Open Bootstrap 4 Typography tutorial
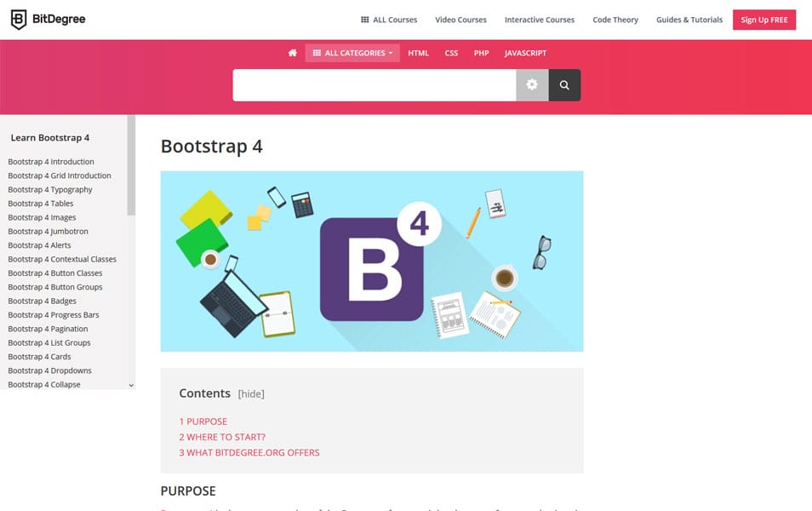812x511 pixels. 50,190
